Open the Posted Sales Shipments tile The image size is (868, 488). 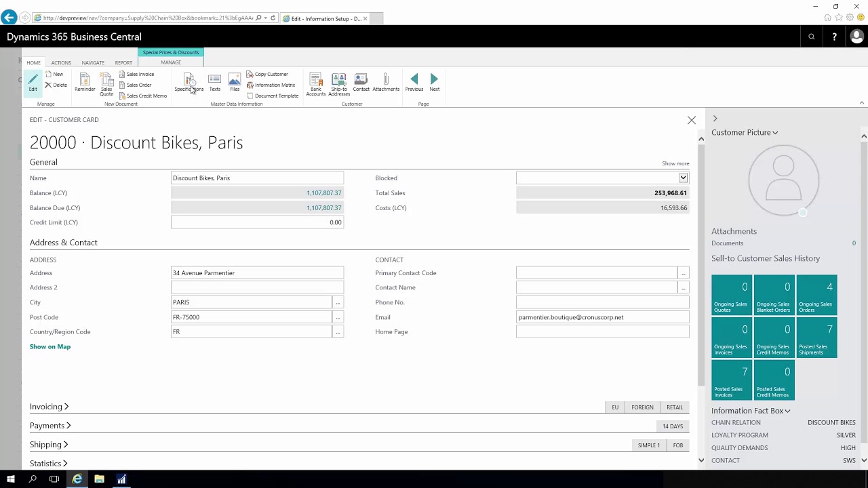pos(816,338)
